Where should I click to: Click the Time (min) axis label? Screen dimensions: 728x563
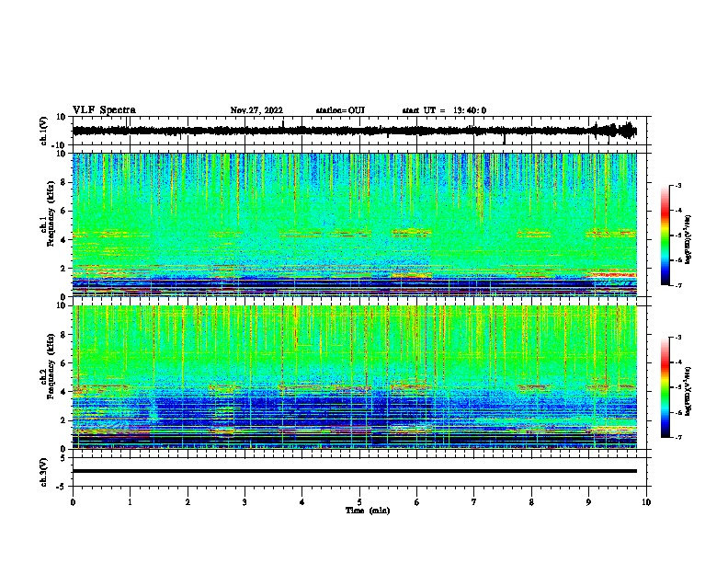368,511
